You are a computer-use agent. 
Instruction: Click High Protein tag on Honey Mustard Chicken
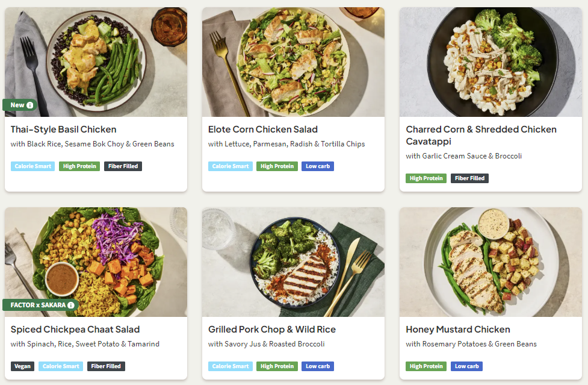click(426, 366)
